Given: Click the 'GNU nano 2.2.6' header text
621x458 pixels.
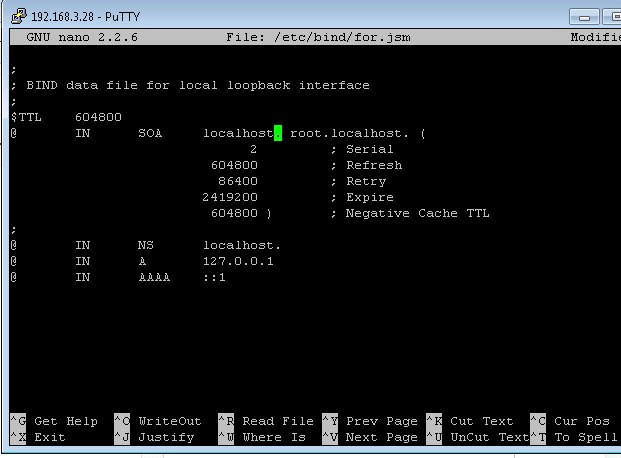Looking at the screenshot, I should click(x=82, y=37).
